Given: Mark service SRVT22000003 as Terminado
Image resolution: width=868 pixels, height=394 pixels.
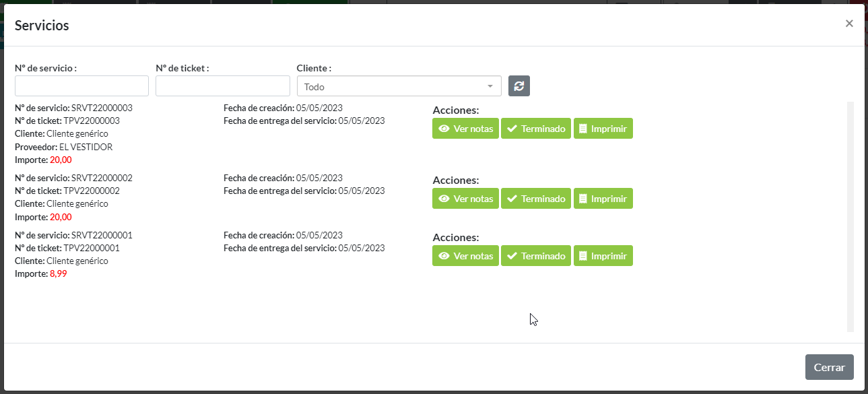Looking at the screenshot, I should coord(536,129).
